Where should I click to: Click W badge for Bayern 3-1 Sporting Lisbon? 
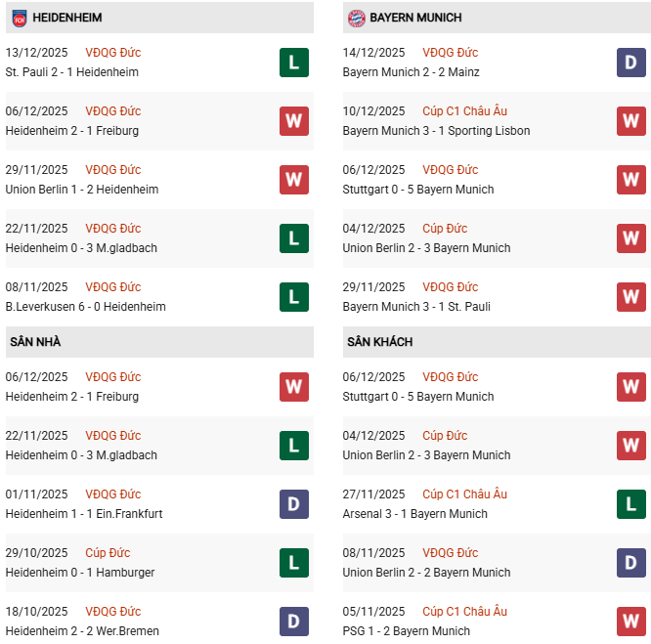tap(630, 121)
